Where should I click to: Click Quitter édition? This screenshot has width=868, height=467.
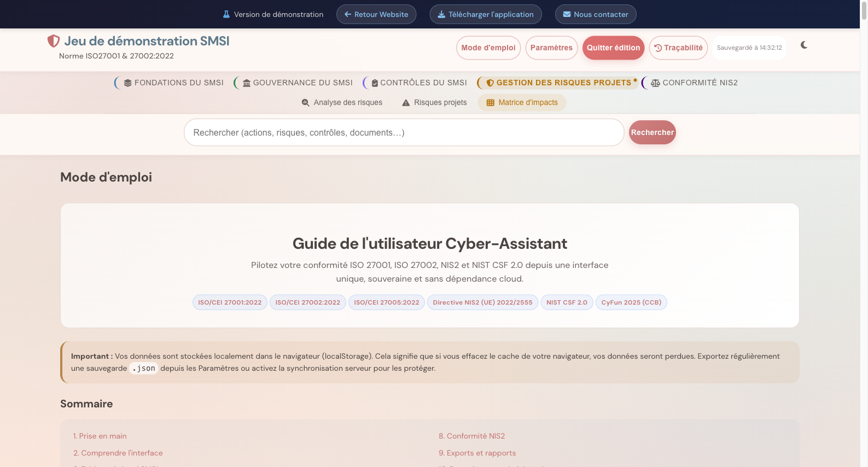(x=614, y=48)
